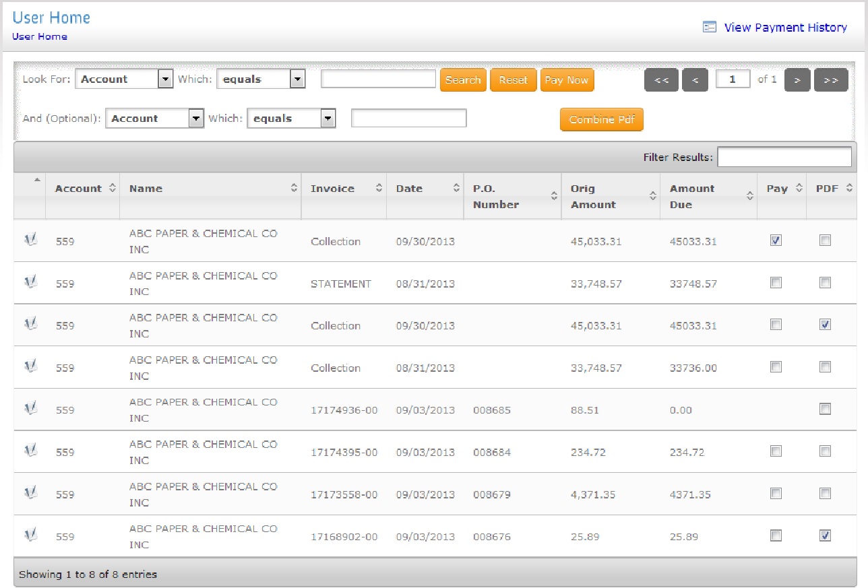Click inside the Filter Results field
The height and width of the screenshot is (588, 868).
[784, 156]
